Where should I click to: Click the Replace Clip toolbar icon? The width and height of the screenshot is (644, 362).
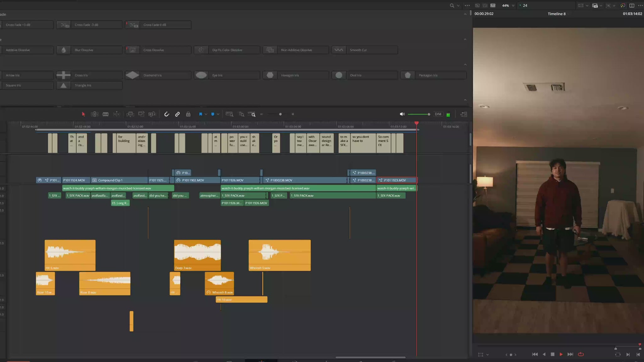(x=152, y=114)
